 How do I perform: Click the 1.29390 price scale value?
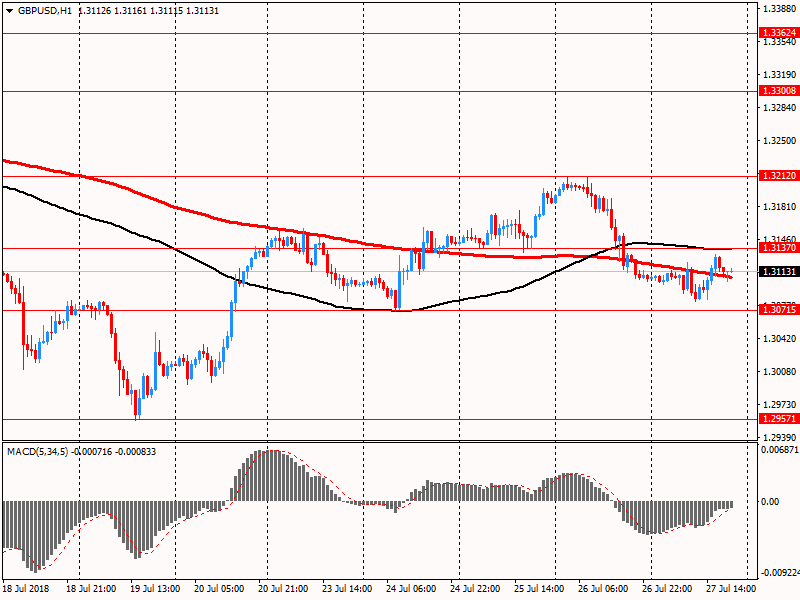pos(780,438)
